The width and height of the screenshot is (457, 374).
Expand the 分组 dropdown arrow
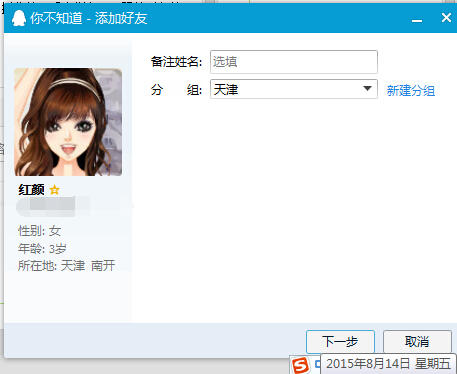click(x=367, y=89)
